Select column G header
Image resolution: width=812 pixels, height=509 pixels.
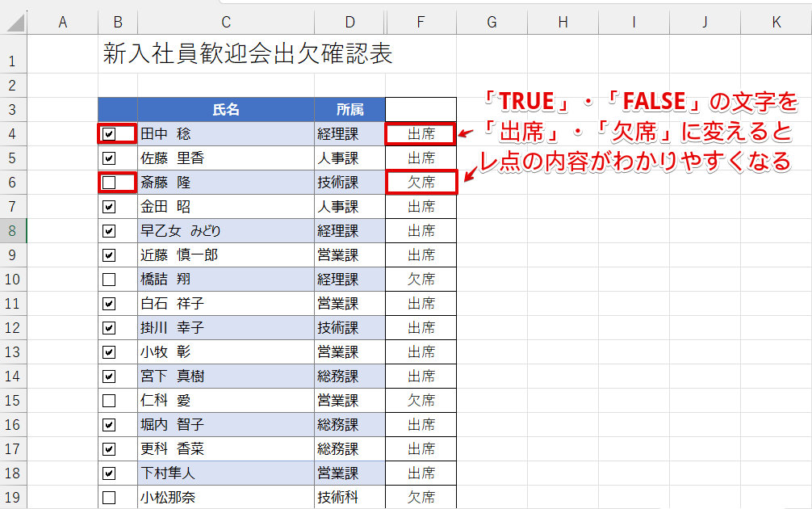coord(492,23)
